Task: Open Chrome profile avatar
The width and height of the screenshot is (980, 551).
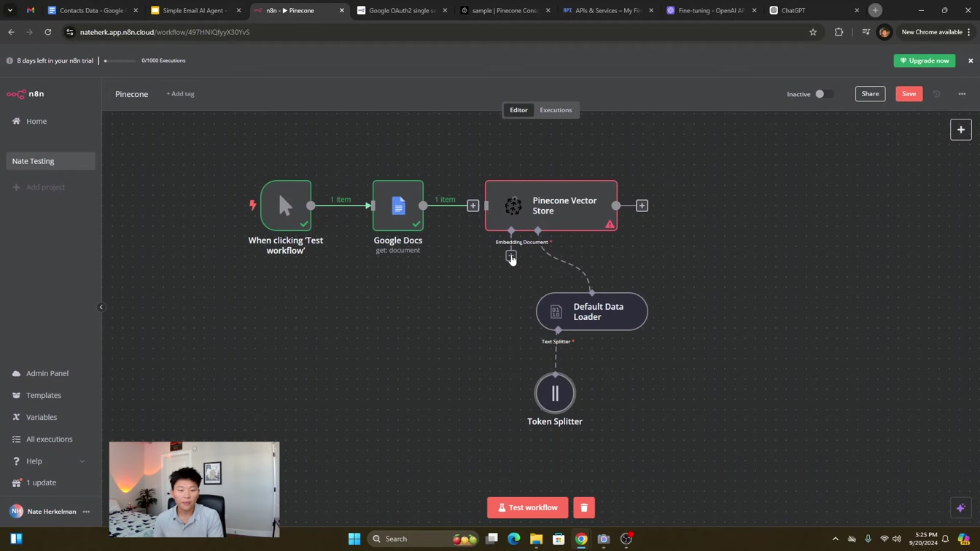Action: (x=884, y=32)
